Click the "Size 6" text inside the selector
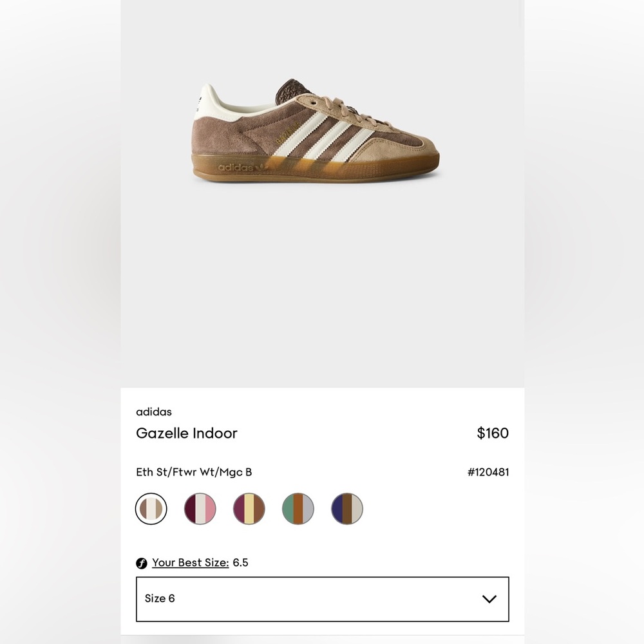This screenshot has width=644, height=644. [160, 599]
